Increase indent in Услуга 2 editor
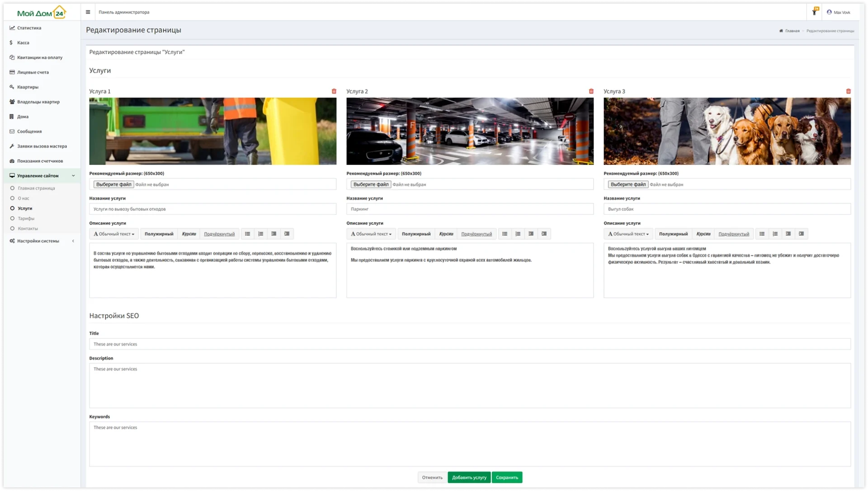 [x=544, y=234]
